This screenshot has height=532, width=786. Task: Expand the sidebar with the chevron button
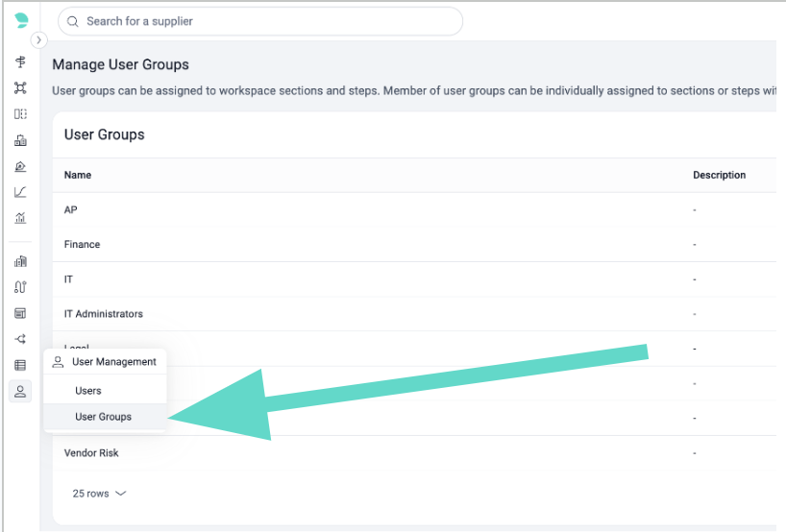[x=38, y=40]
